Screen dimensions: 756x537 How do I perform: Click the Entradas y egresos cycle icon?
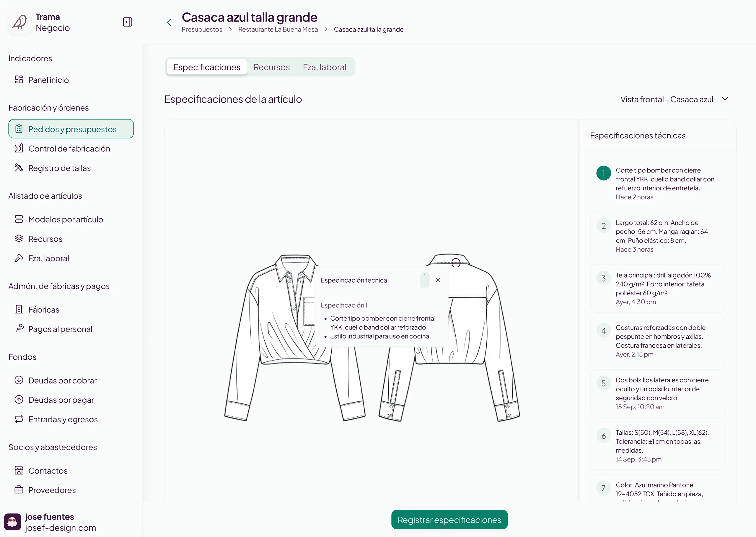point(19,419)
